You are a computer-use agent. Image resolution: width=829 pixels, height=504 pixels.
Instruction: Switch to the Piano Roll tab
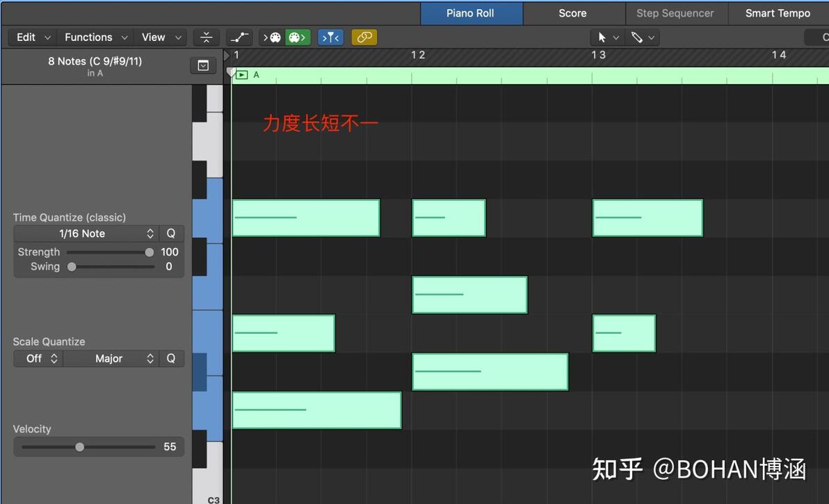pos(471,13)
